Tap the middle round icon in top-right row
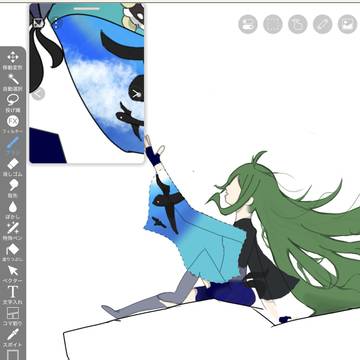360x360 pixels. pyautogui.click(x=297, y=24)
